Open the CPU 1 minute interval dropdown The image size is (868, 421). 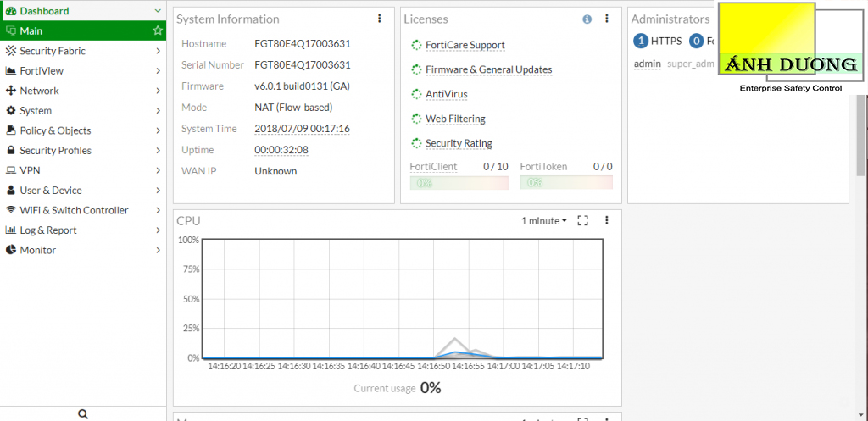(x=543, y=221)
